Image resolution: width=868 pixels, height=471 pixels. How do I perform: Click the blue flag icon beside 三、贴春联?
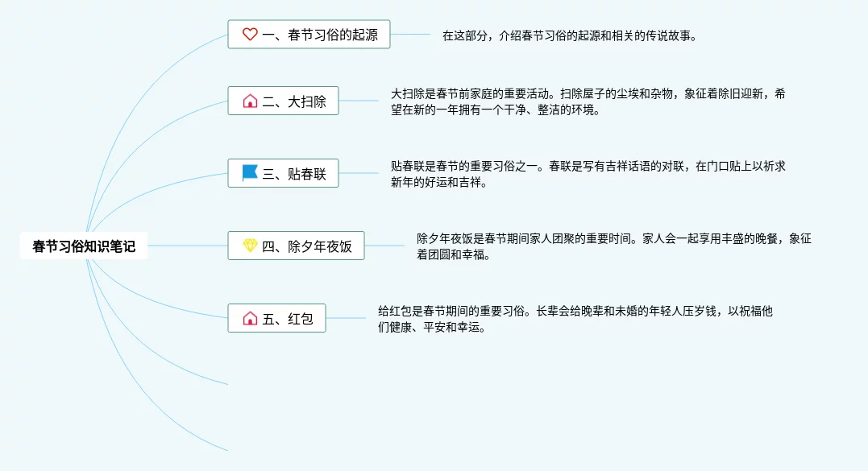[250, 173]
